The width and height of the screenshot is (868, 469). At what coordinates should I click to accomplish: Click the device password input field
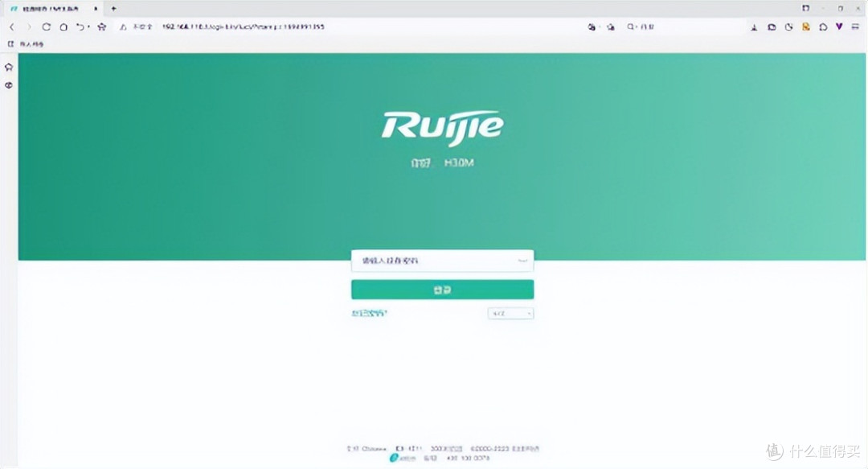point(442,261)
